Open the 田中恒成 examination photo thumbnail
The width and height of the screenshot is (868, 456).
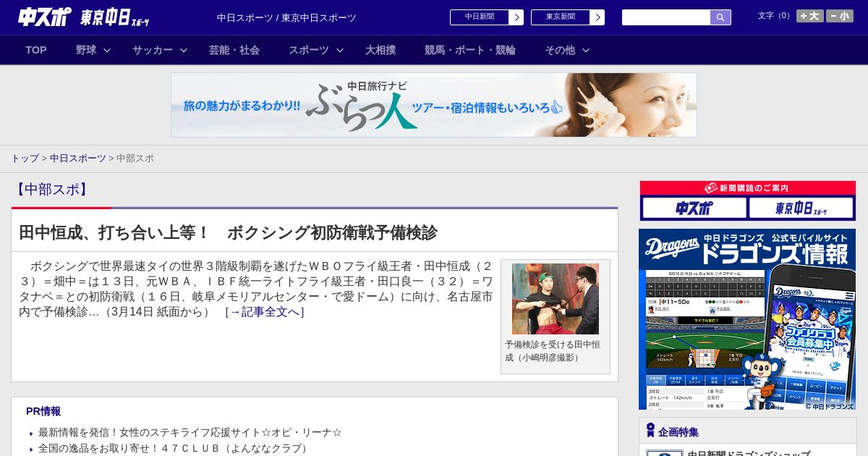click(556, 299)
